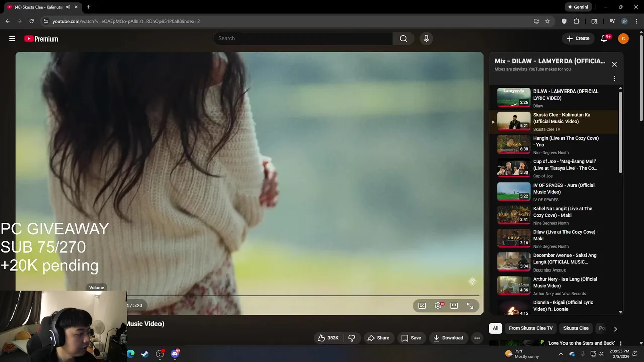Screen dimensions: 644x362
Task: Open IV OF SPADES - Aura thumbnail
Action: coord(514,192)
